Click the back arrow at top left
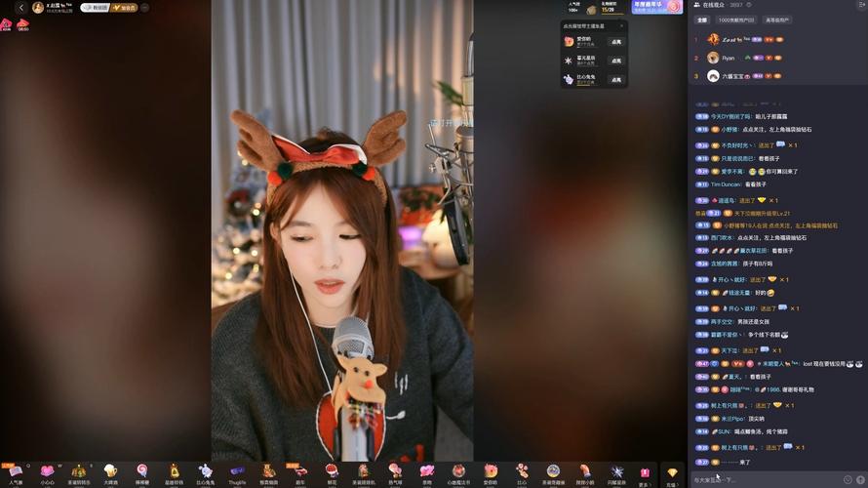 20,8
